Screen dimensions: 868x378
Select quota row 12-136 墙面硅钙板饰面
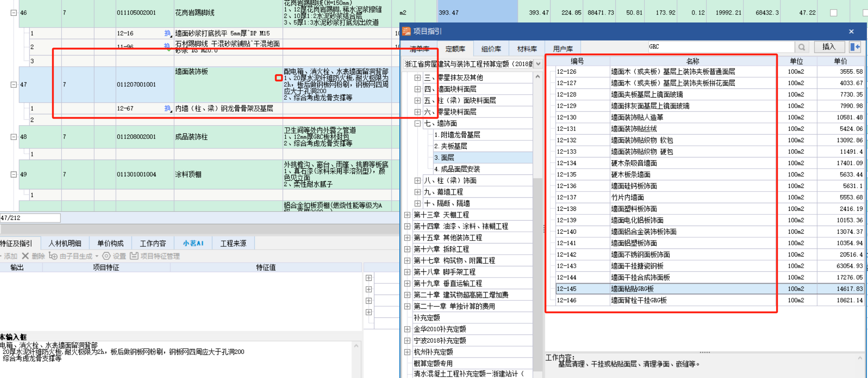tap(710, 186)
